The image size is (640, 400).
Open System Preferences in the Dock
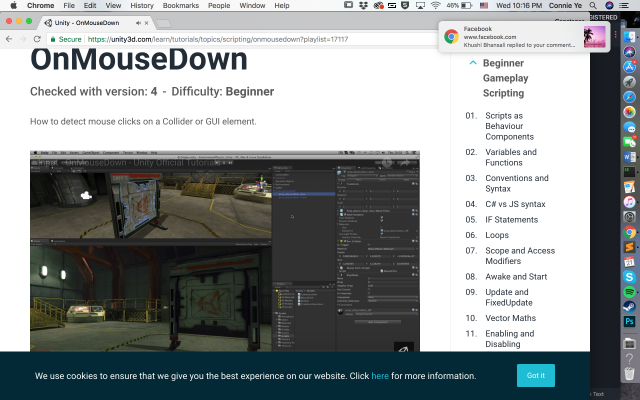pyautogui.click(x=629, y=217)
